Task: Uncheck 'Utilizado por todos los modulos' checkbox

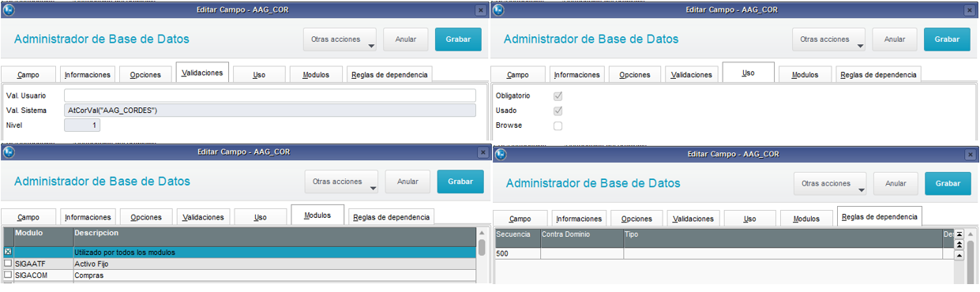Action: (8, 252)
